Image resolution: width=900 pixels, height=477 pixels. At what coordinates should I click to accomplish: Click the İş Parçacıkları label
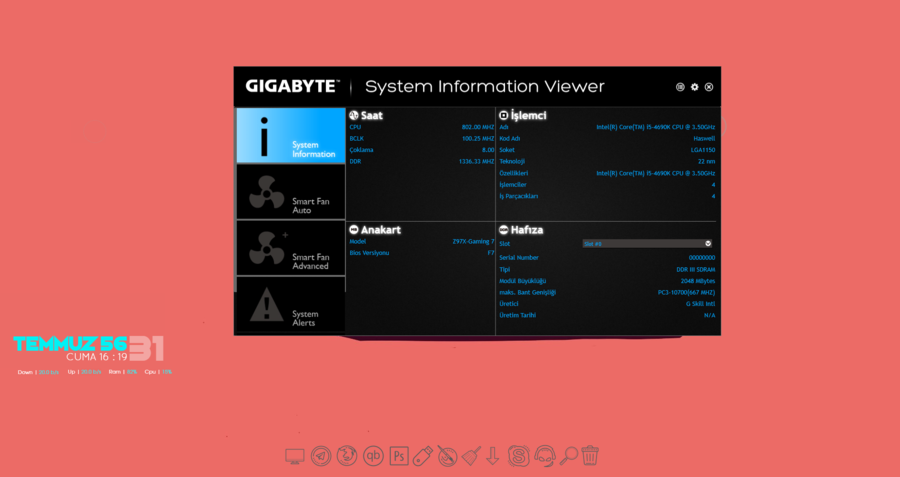pos(518,196)
